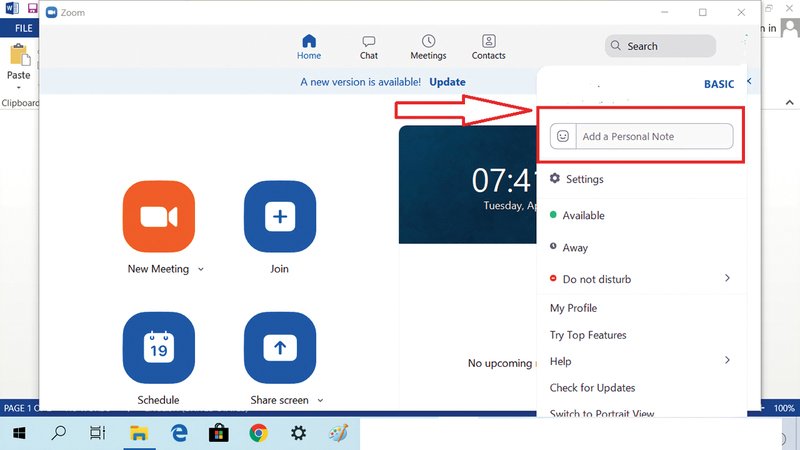Expand the Share screen dropdown arrow
The height and width of the screenshot is (450, 800).
tap(321, 400)
